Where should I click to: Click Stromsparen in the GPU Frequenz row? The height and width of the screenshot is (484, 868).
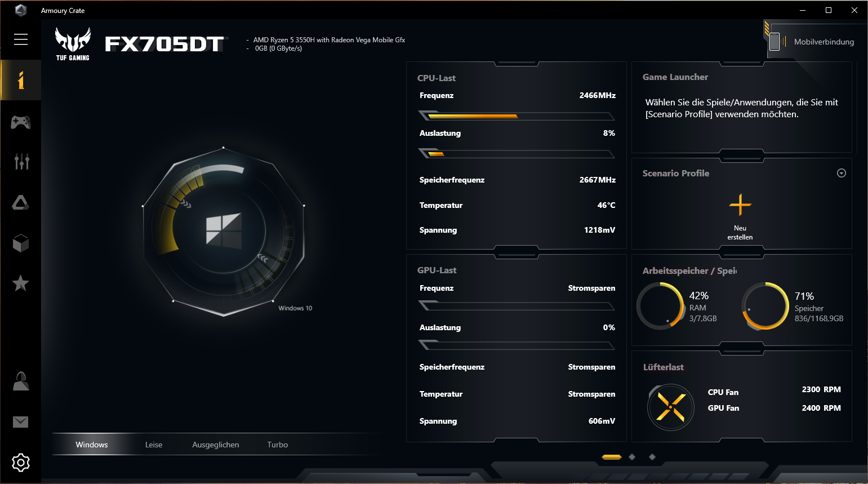click(591, 288)
